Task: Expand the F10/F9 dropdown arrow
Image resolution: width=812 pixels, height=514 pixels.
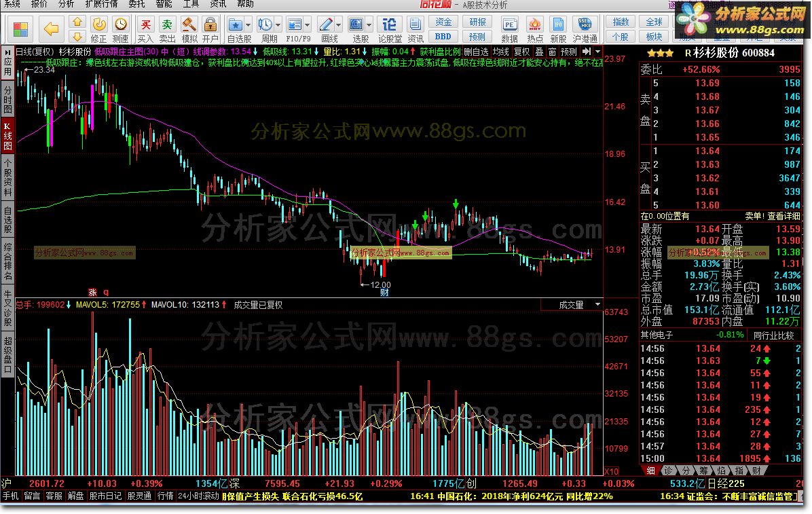Action: (307, 25)
